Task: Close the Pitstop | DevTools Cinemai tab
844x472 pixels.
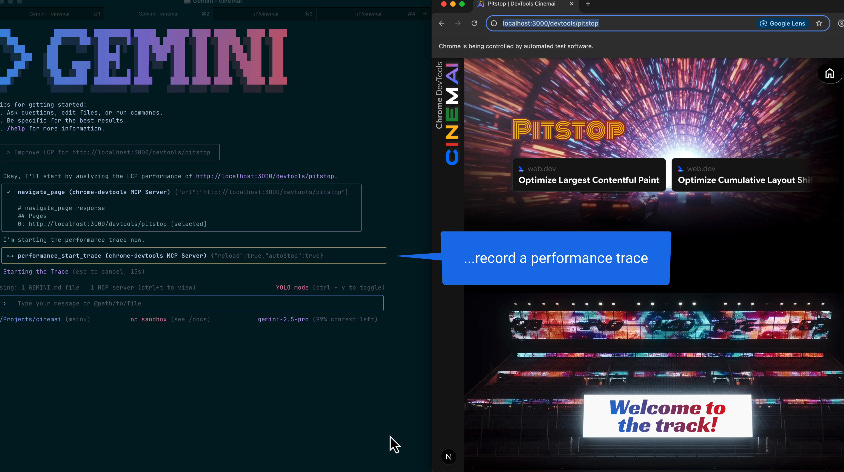Action: pos(571,4)
